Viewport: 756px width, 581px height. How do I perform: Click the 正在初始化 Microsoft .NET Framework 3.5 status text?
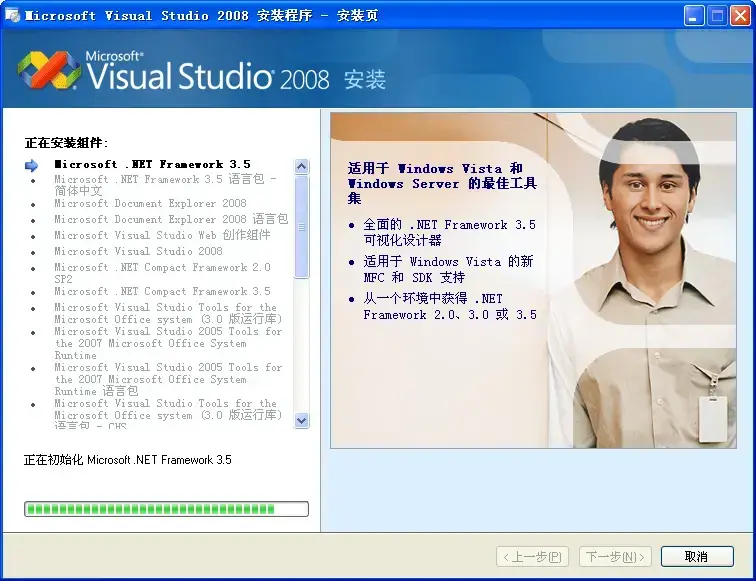click(128, 460)
